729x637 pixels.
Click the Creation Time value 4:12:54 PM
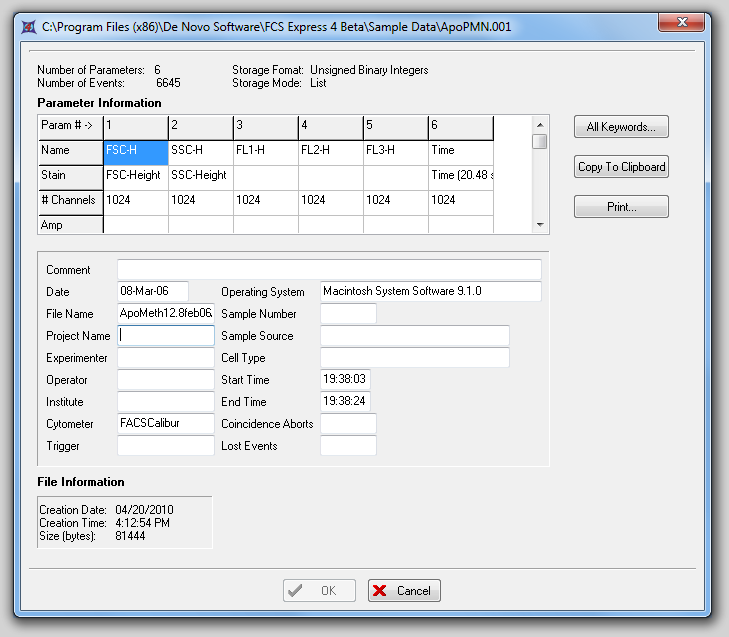point(143,523)
